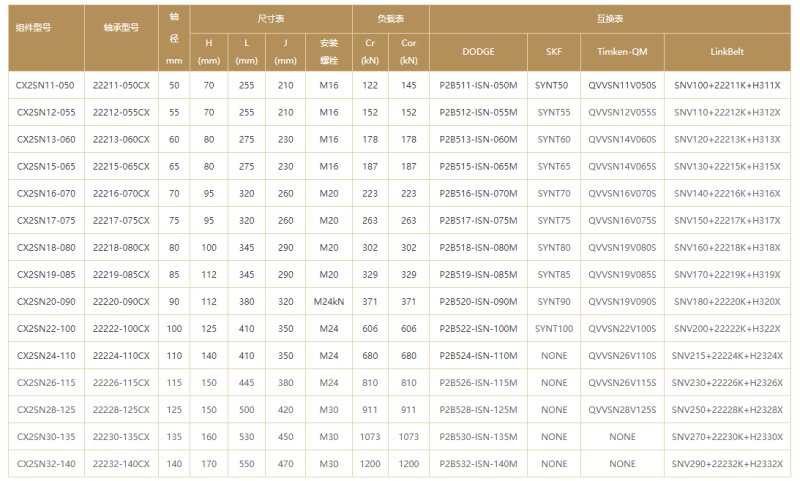Click the 安装螺栓 column header

pyautogui.click(x=329, y=52)
